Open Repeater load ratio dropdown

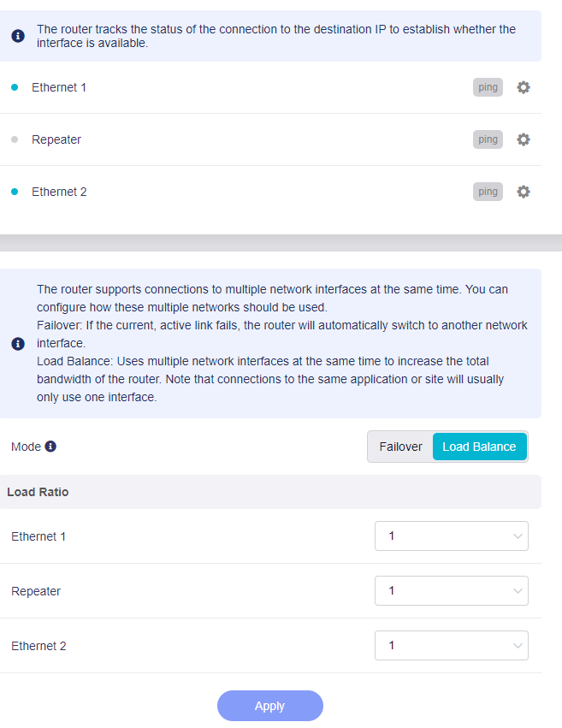pyautogui.click(x=451, y=591)
